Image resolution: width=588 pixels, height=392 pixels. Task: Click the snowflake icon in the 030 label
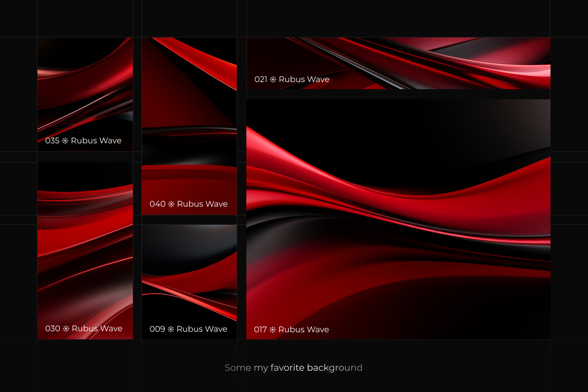point(66,329)
